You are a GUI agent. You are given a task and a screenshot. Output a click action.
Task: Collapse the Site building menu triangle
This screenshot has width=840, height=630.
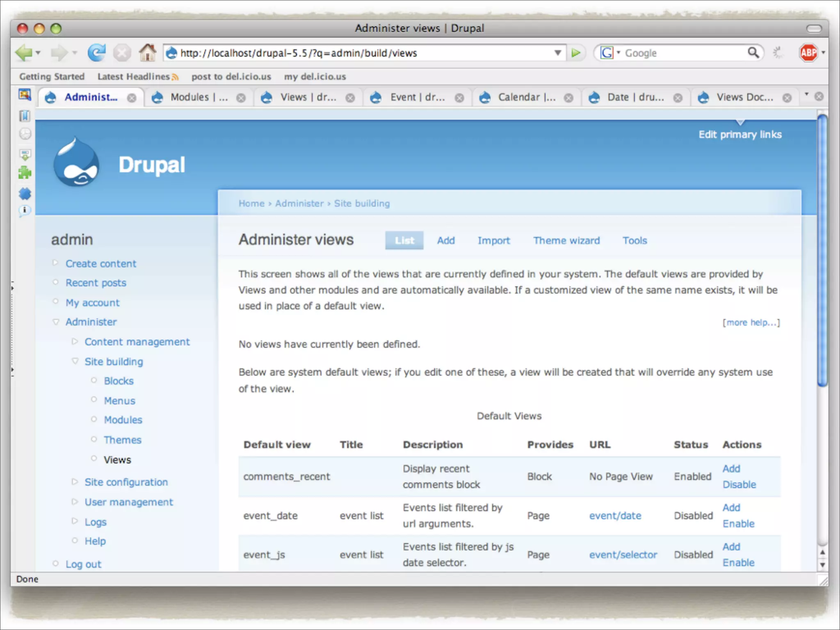[75, 361]
